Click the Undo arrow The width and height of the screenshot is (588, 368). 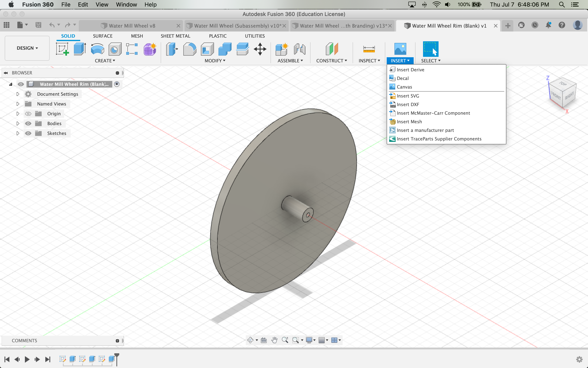52,25
